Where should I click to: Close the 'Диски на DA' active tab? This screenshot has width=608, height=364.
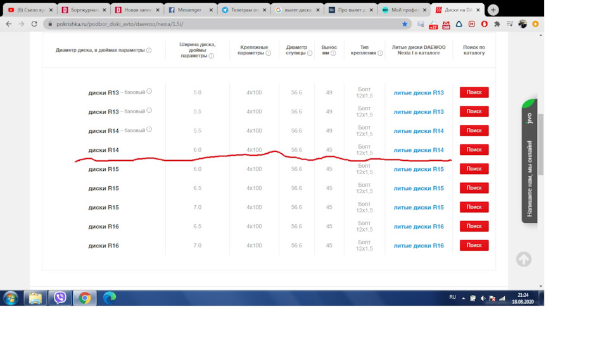point(478,10)
